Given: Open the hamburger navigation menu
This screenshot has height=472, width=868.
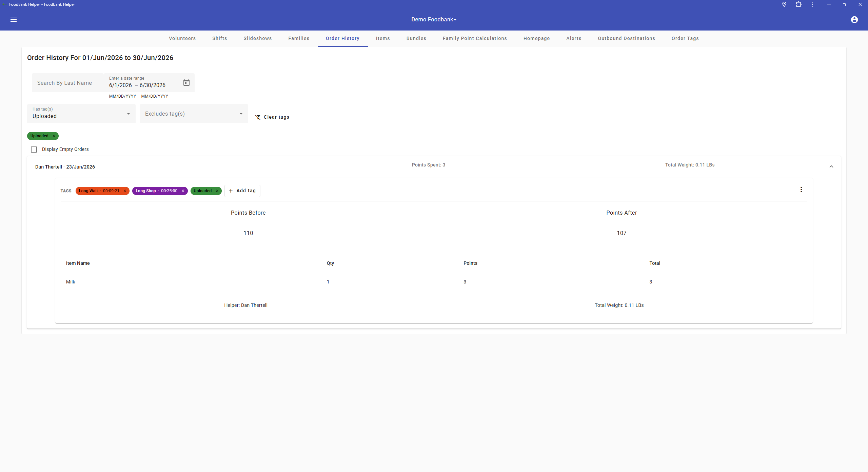Looking at the screenshot, I should click(x=14, y=20).
